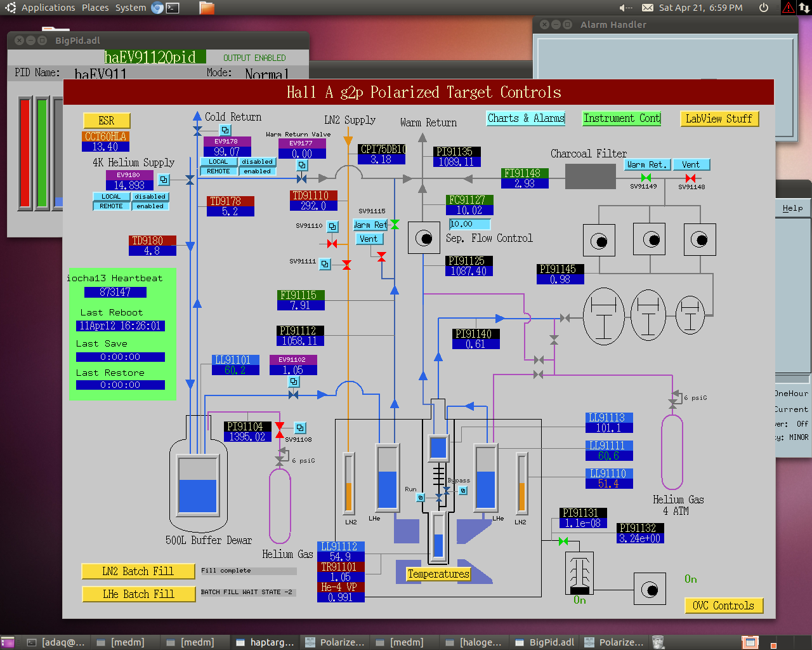Expand the Instrument Cont menu

pos(622,118)
